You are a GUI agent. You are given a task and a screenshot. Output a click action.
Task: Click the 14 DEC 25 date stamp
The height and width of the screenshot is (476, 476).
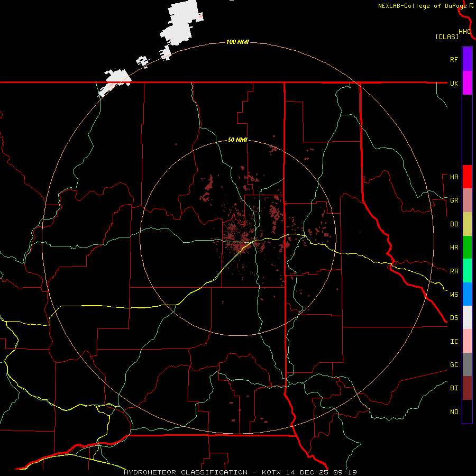[x=307, y=472]
